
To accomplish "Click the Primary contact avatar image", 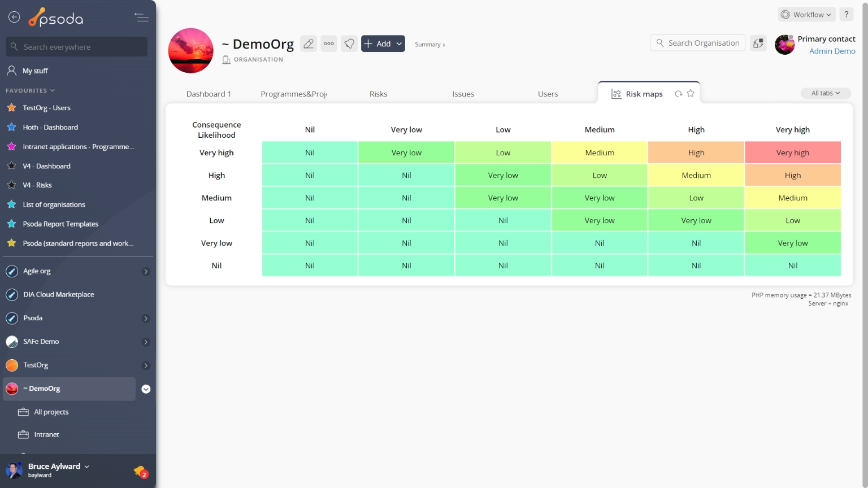I will pos(784,45).
